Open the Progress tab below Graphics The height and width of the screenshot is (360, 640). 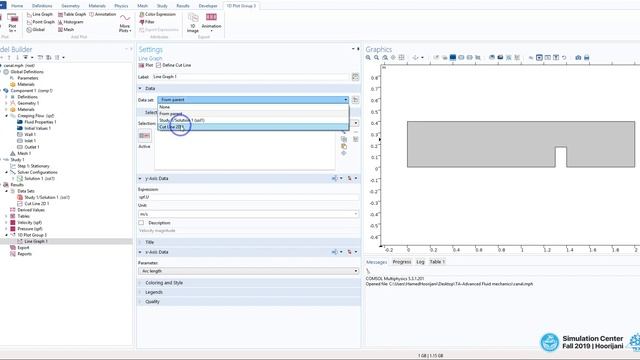pyautogui.click(x=402, y=262)
